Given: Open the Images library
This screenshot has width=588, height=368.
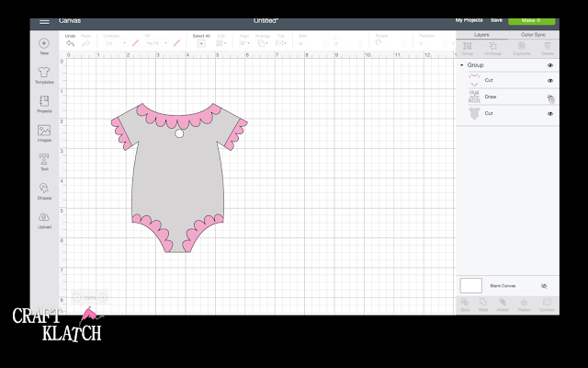Looking at the screenshot, I should (44, 133).
